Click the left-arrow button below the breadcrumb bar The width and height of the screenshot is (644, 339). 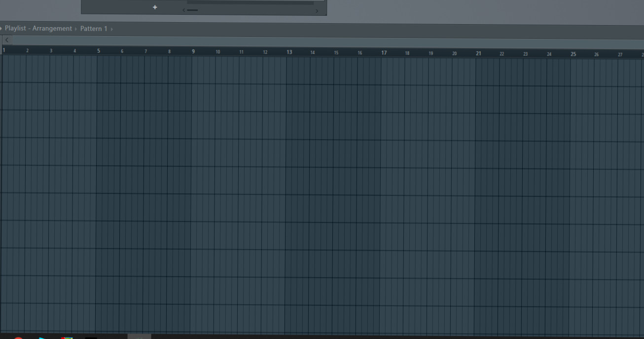coord(6,39)
